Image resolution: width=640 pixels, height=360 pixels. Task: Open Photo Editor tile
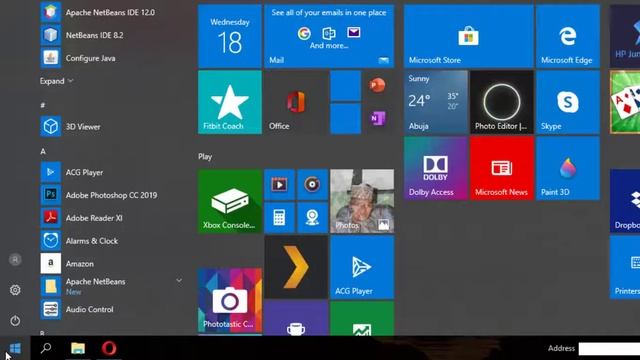[502, 102]
